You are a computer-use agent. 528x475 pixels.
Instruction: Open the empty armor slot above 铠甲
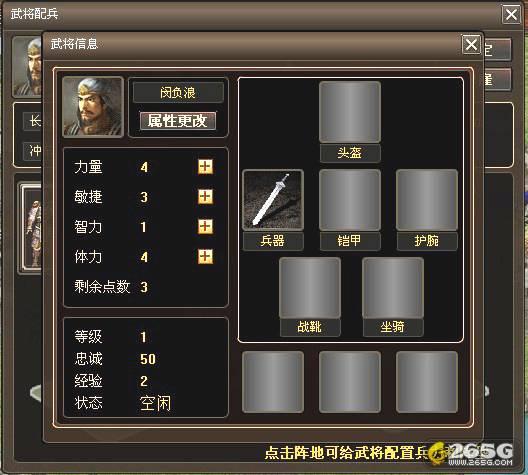[x=350, y=200]
